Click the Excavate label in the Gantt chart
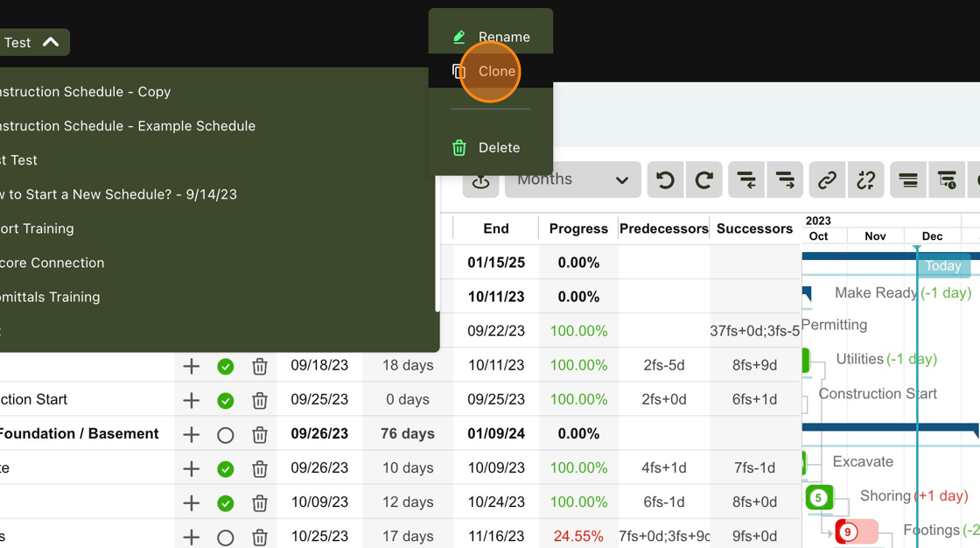Screen dimensions: 980x548 [863, 461]
